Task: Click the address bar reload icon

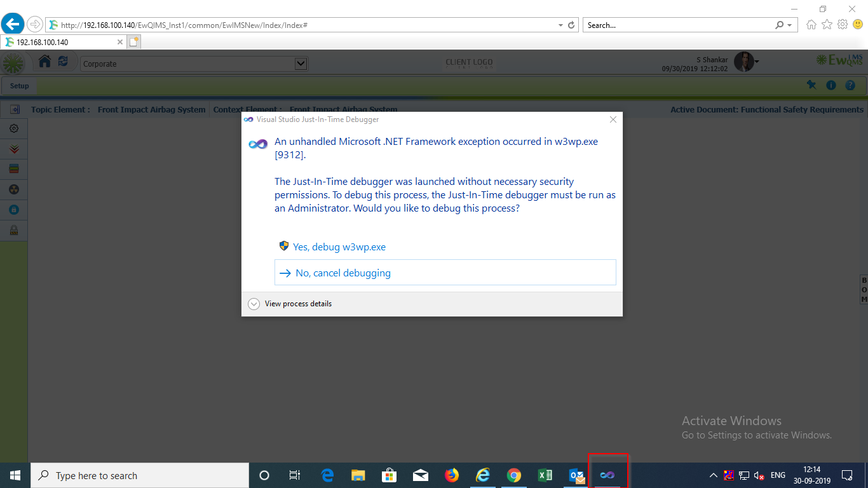Action: 571,25
